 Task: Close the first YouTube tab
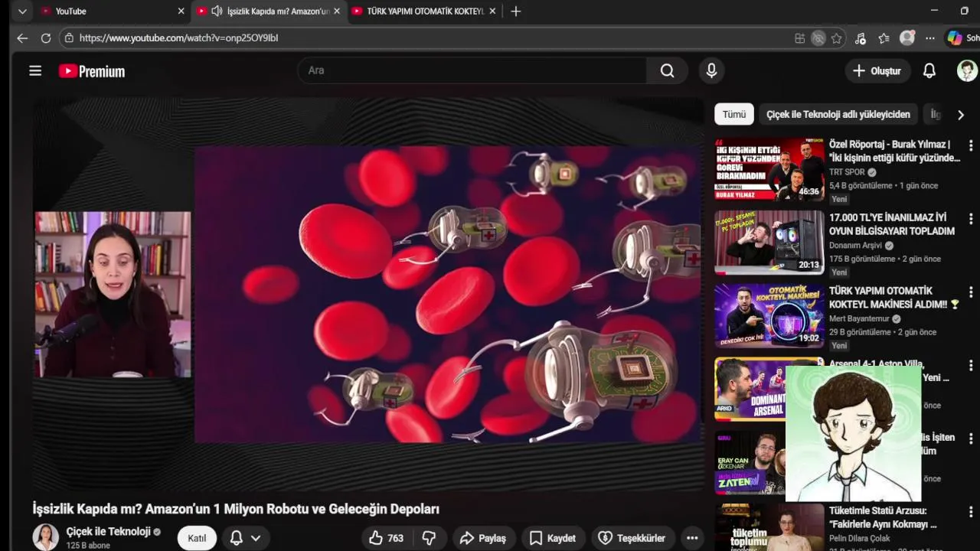[x=181, y=11]
